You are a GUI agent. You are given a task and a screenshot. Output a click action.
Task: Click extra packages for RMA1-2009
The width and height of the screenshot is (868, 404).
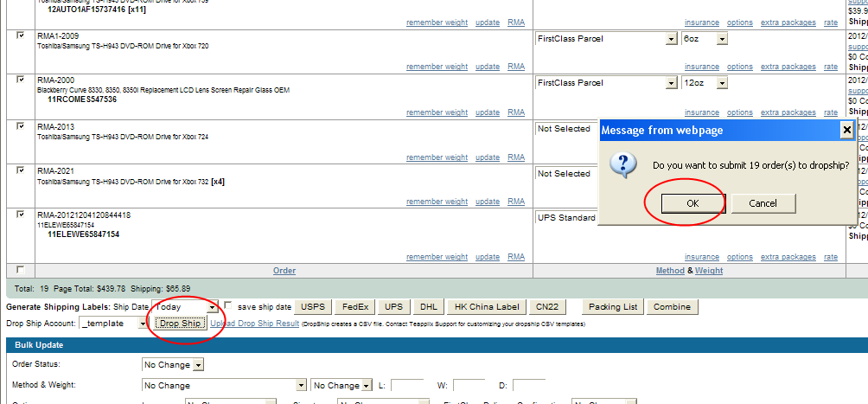[788, 67]
